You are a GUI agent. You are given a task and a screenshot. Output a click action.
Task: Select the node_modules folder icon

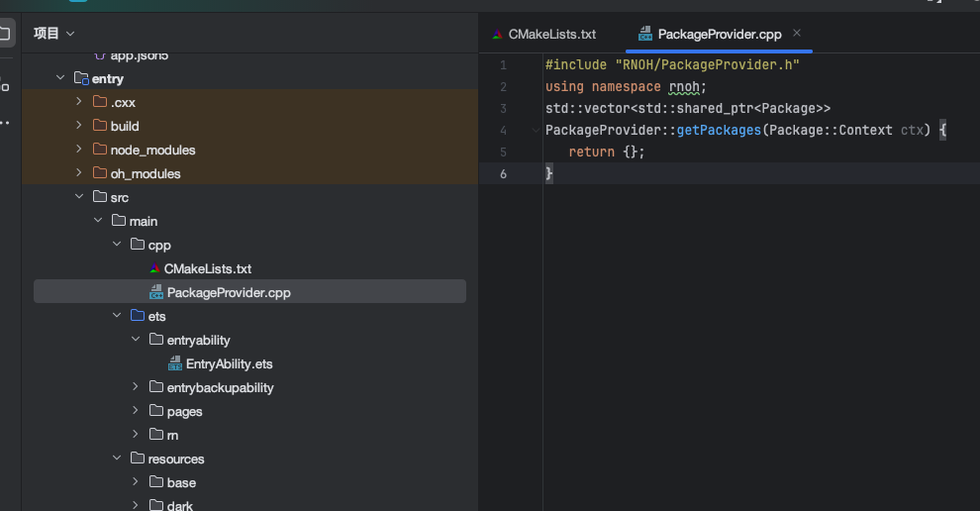(100, 149)
